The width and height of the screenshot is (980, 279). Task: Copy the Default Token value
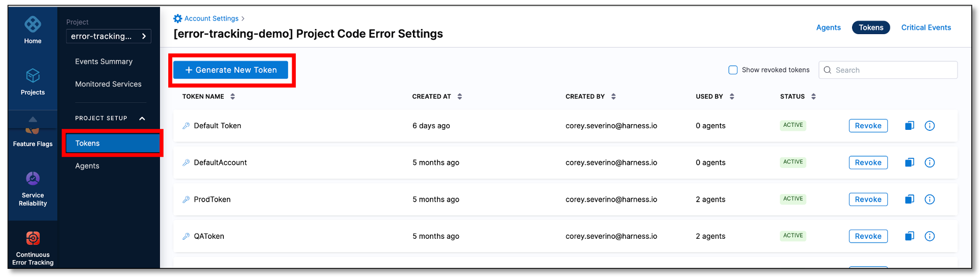909,126
